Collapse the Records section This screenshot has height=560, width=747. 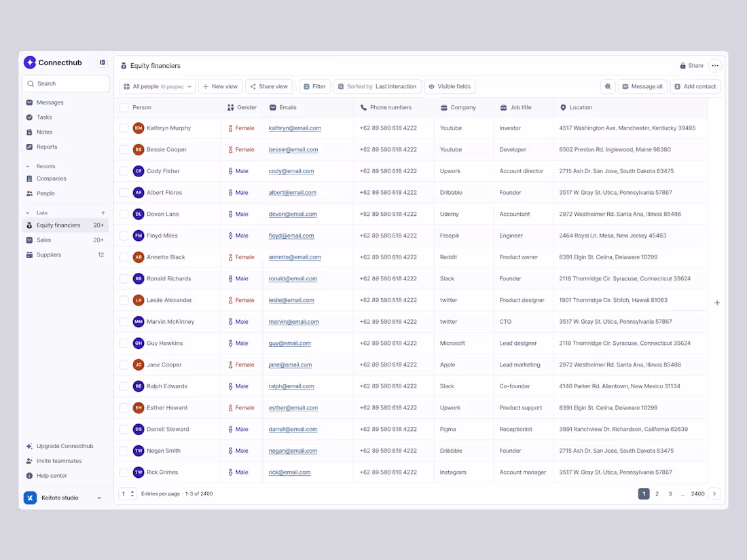tap(29, 166)
